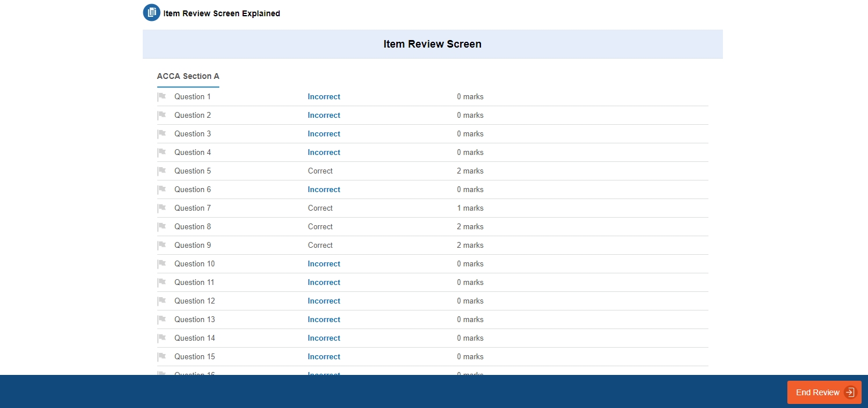Click the Item Review Screen Explained title

[x=222, y=13]
